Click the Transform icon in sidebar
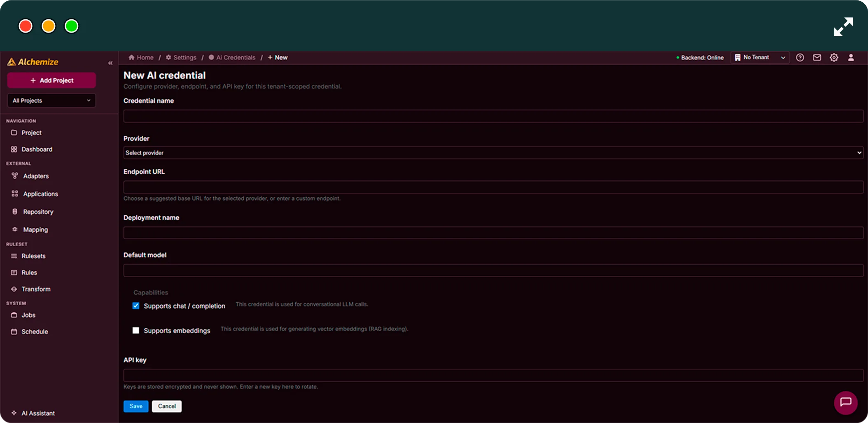The image size is (868, 423). pos(14,289)
